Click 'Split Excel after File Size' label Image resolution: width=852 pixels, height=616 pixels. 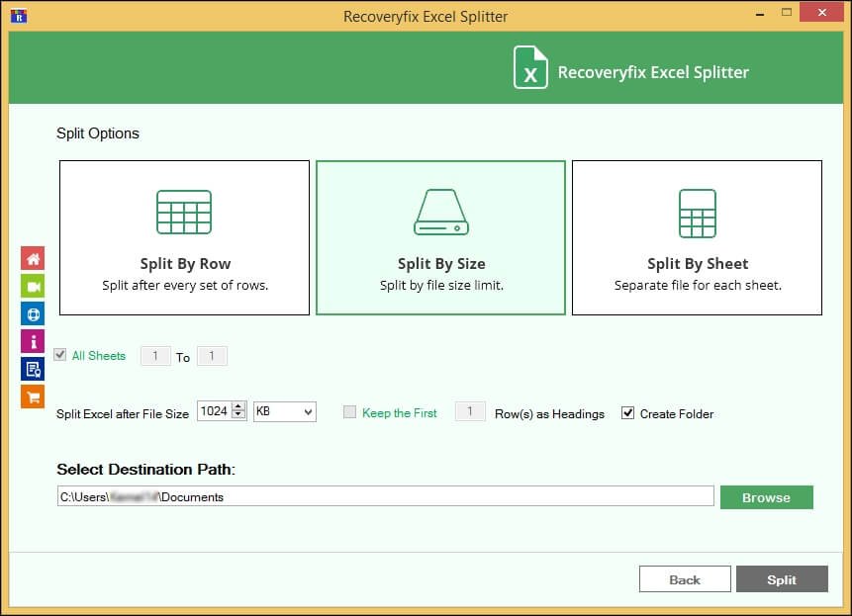pos(123,414)
